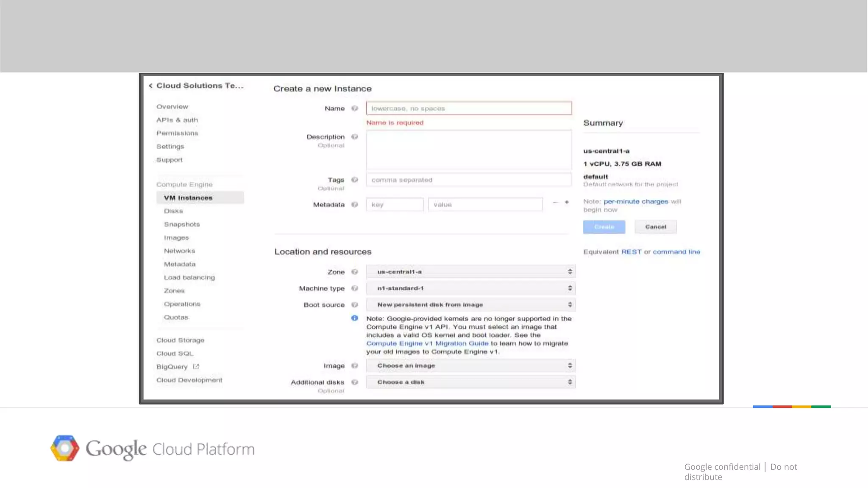Focus the Description text area
The width and height of the screenshot is (868, 488).
[x=469, y=150]
